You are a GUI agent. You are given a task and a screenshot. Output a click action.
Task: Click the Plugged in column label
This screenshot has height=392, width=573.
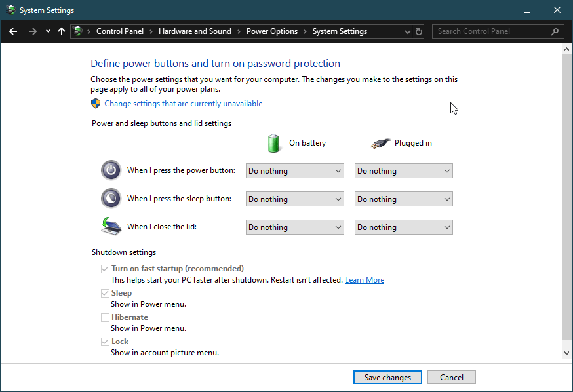[x=413, y=143]
